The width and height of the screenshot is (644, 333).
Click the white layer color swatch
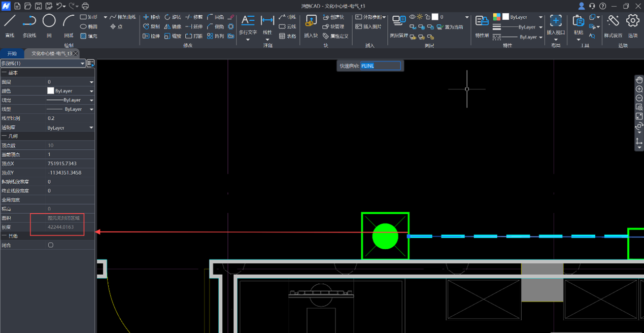pos(435,17)
